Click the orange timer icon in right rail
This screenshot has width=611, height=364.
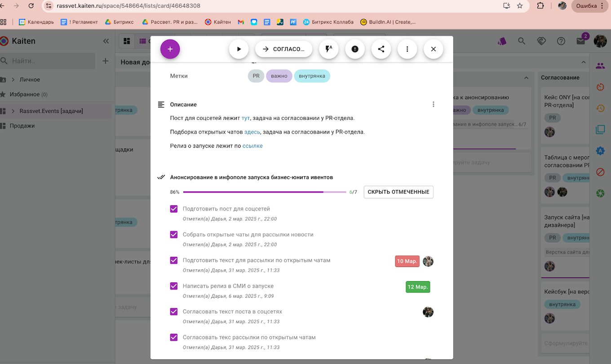point(600,87)
